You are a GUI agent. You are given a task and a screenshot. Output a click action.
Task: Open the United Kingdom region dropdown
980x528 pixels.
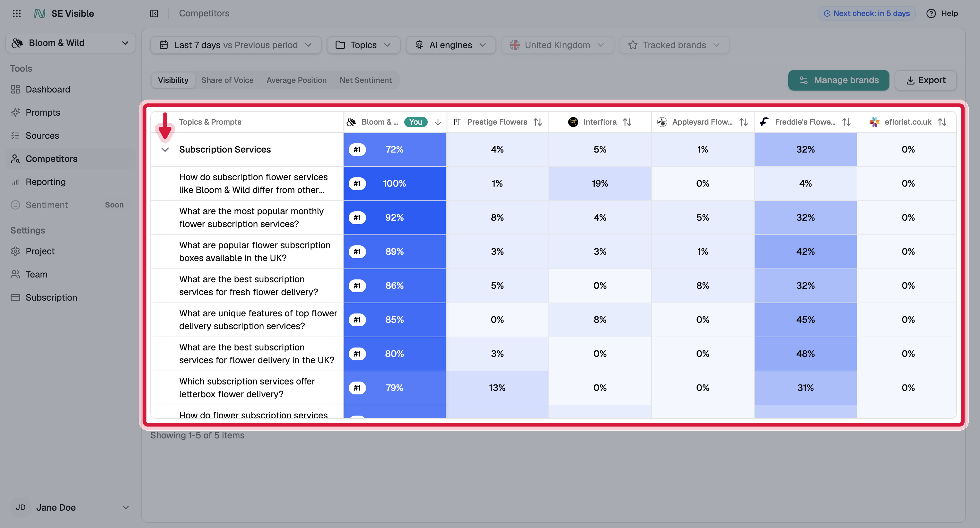point(557,45)
